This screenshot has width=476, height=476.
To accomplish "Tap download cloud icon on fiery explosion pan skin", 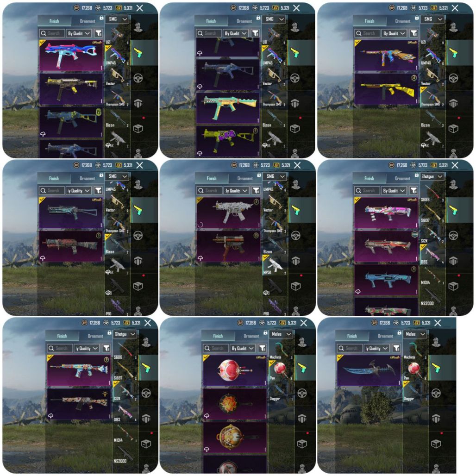I will coord(207,415).
